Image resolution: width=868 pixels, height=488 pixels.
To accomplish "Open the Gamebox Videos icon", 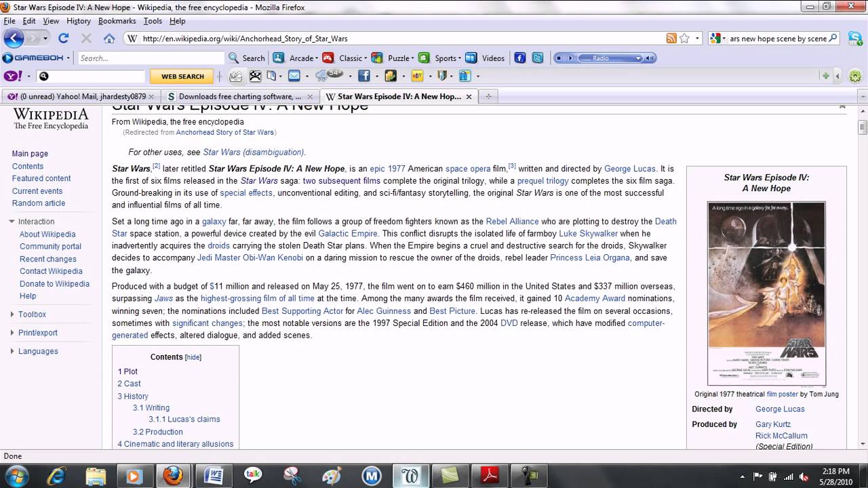I will pos(471,58).
